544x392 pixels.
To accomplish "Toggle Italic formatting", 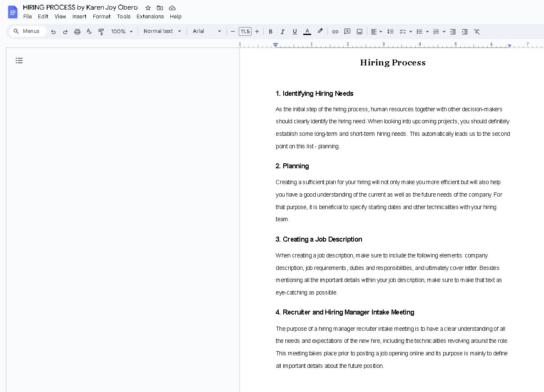I will coord(282,32).
